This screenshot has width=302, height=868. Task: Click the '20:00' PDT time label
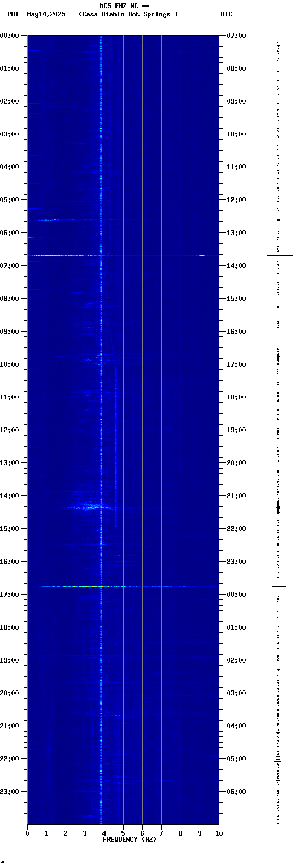pyautogui.click(x=10, y=693)
